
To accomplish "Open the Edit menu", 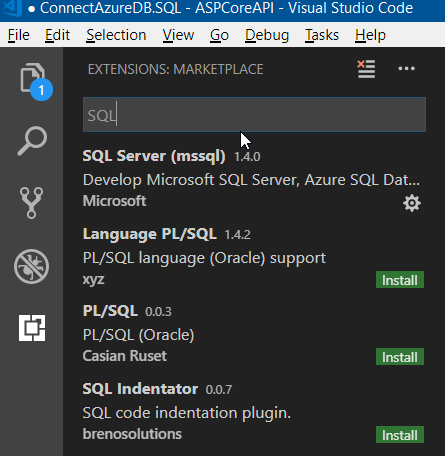I will coord(57,35).
